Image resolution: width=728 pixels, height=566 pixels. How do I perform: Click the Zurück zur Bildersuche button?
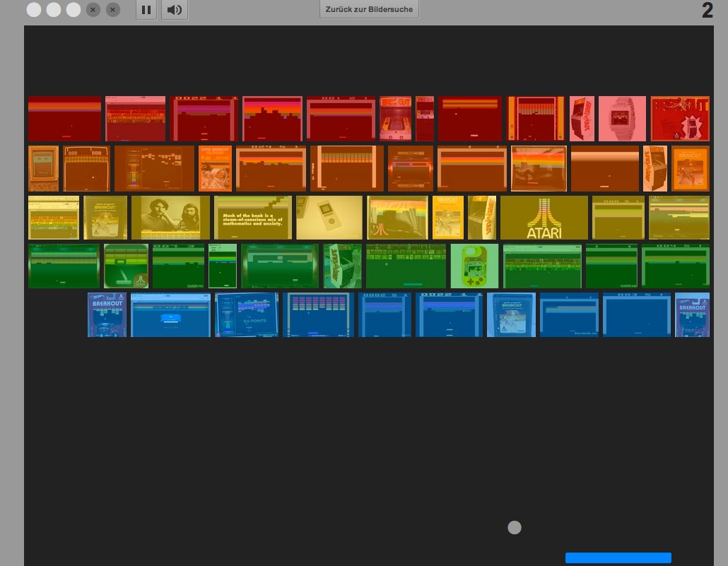[x=369, y=9]
